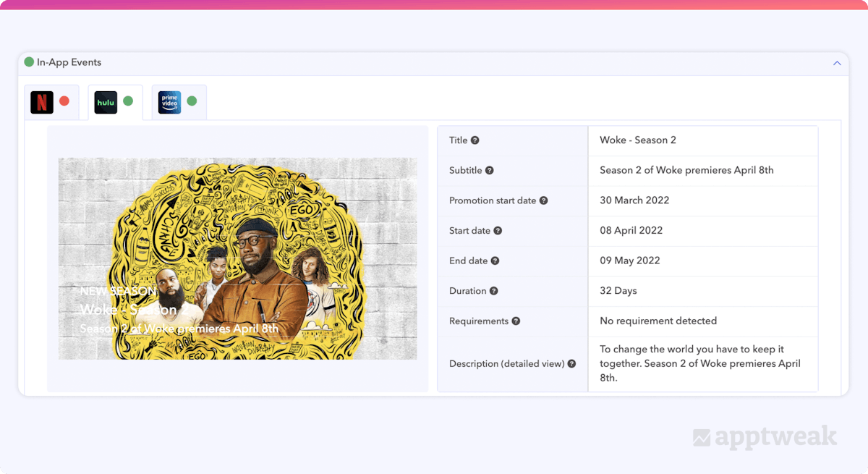The width and height of the screenshot is (868, 474).
Task: Click the Hulu logo icon
Action: click(106, 102)
